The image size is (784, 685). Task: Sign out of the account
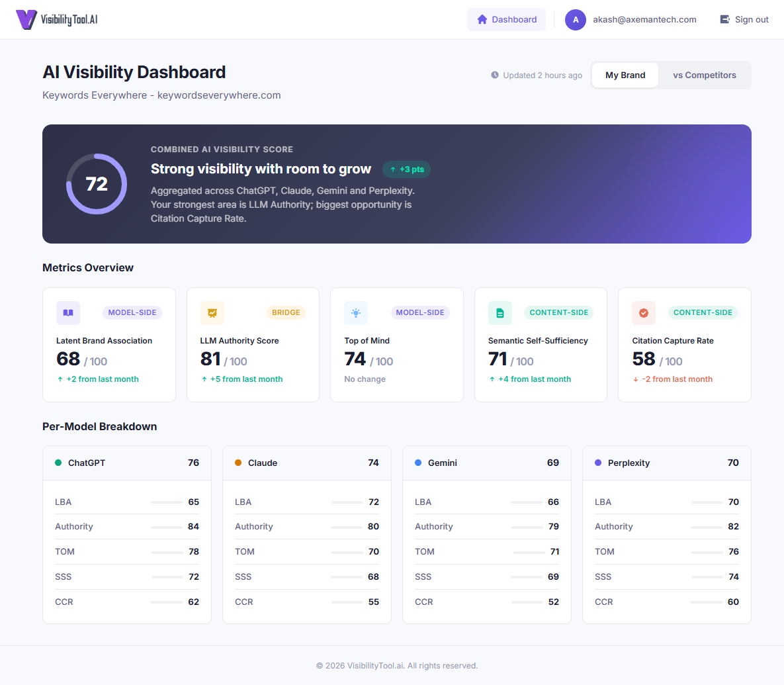tap(744, 19)
